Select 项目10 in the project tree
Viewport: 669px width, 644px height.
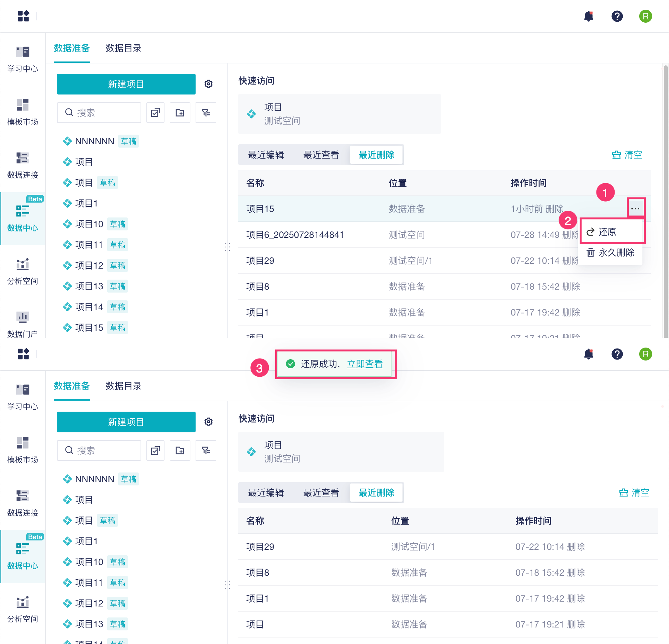pyautogui.click(x=89, y=224)
